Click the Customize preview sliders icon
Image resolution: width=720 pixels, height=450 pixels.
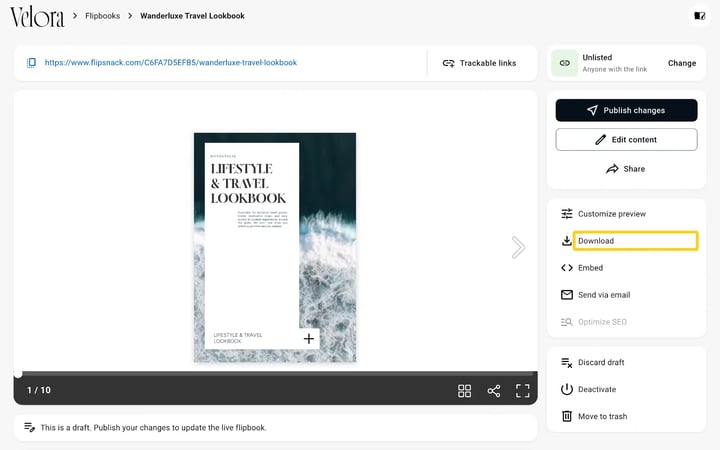click(567, 214)
